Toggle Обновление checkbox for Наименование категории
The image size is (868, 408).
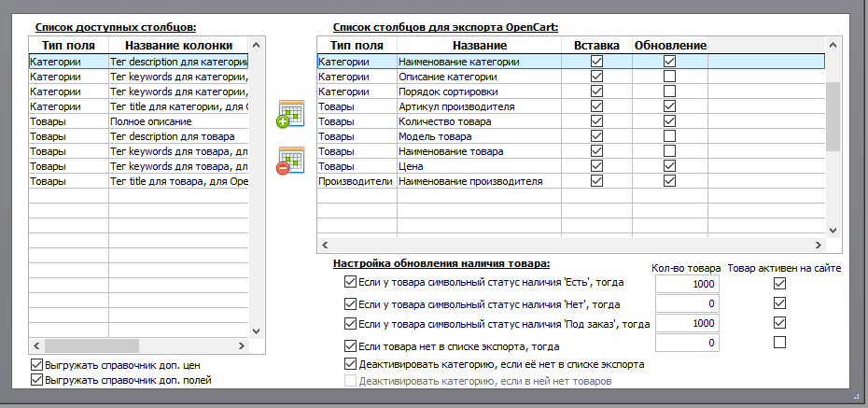[x=670, y=62]
